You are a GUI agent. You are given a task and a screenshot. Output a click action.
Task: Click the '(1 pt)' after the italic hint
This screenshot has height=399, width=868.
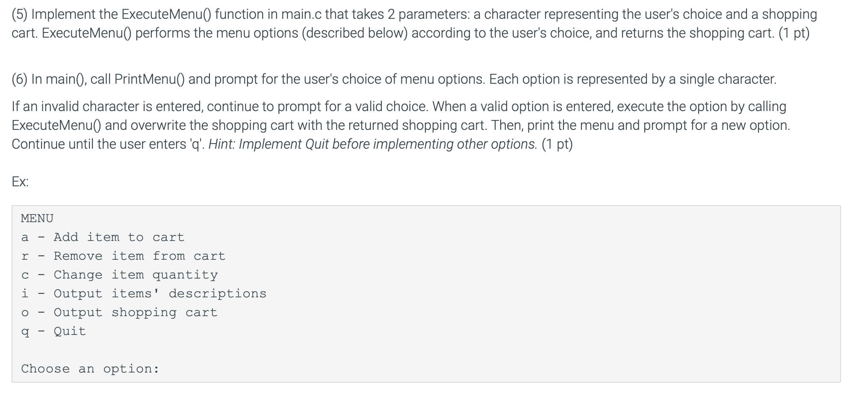[x=557, y=144]
